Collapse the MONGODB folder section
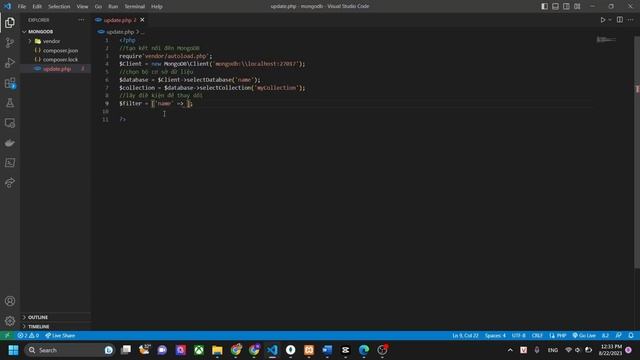This screenshot has width=640, height=360. (x=56, y=31)
